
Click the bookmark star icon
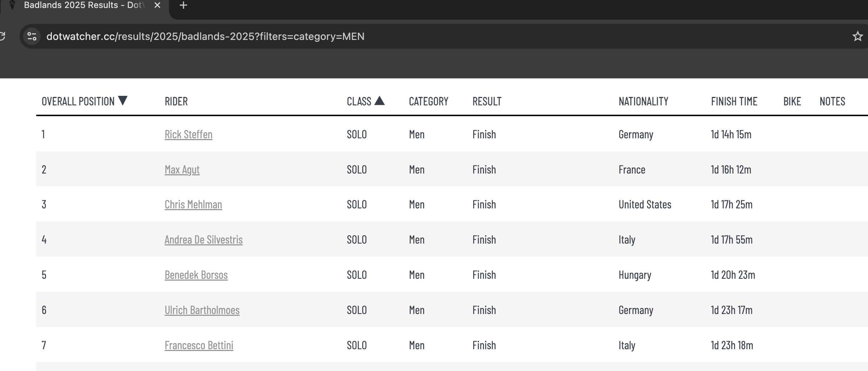pyautogui.click(x=857, y=36)
